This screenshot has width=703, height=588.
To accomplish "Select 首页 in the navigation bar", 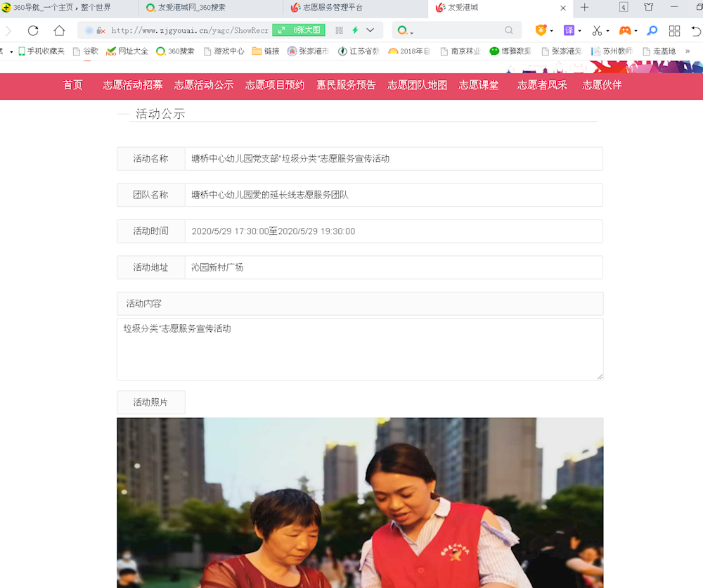I will (72, 84).
